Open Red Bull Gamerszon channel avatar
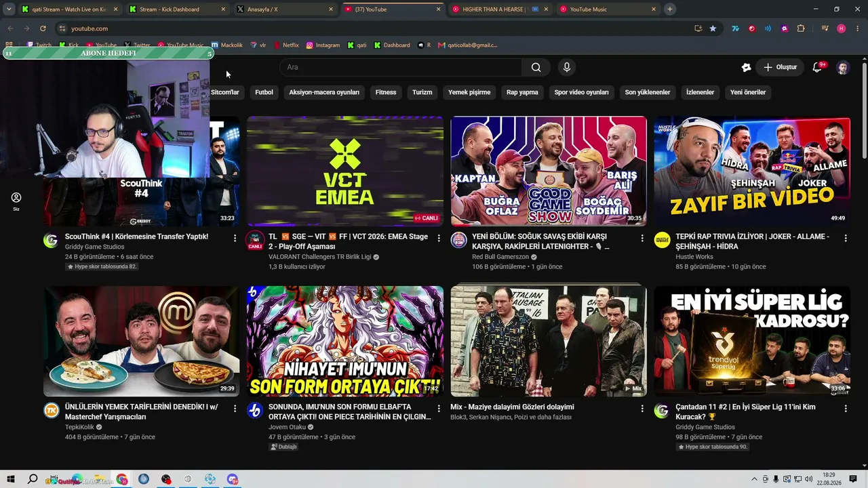868x488 pixels. (458, 240)
